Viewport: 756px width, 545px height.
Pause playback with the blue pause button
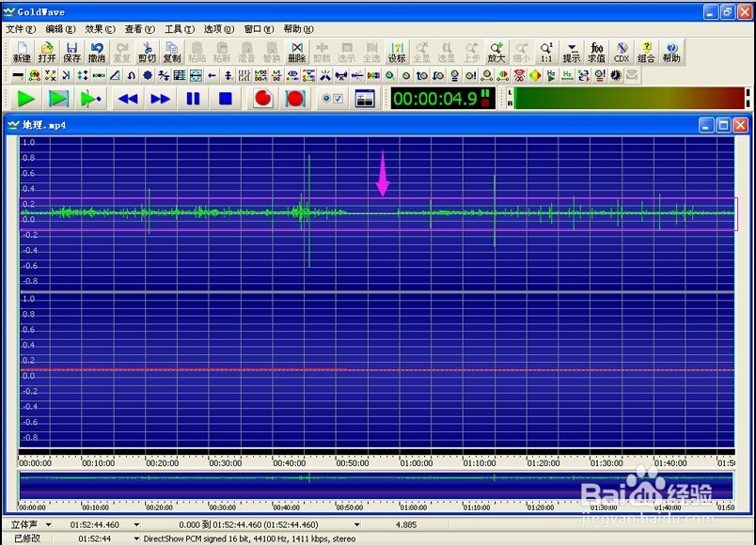pyautogui.click(x=193, y=99)
